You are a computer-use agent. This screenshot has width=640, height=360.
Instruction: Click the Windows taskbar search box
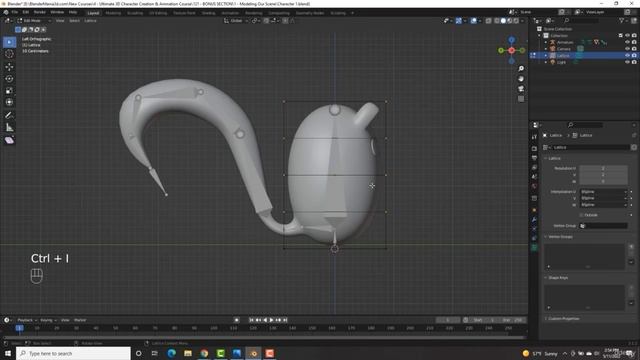pos(73,353)
